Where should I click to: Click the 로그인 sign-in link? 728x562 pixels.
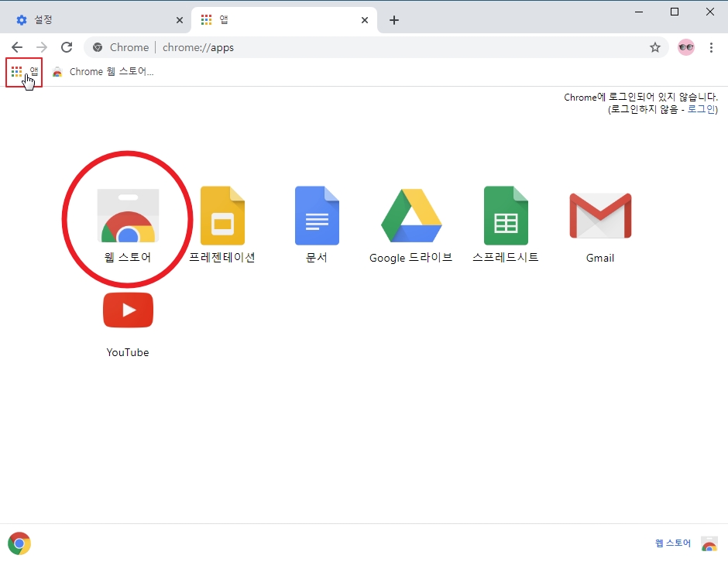coord(701,109)
